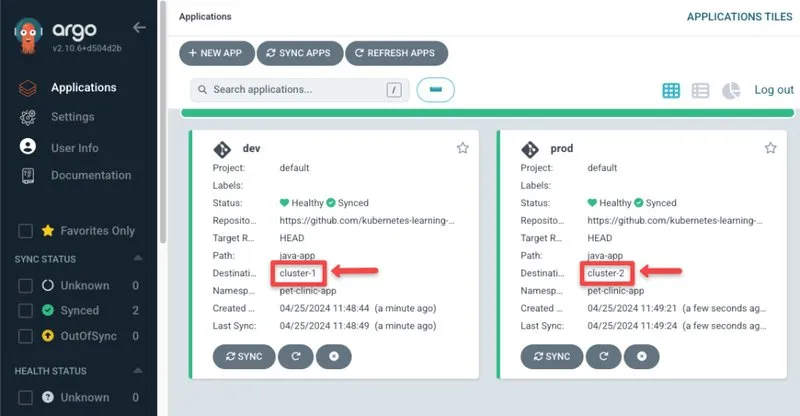Check the Unknown sync status filter

coord(26,285)
